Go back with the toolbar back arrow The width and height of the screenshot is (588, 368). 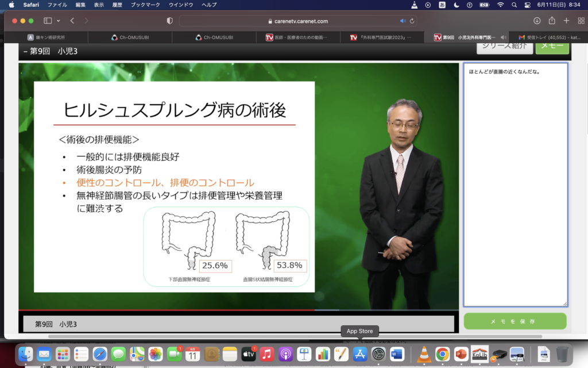click(72, 21)
